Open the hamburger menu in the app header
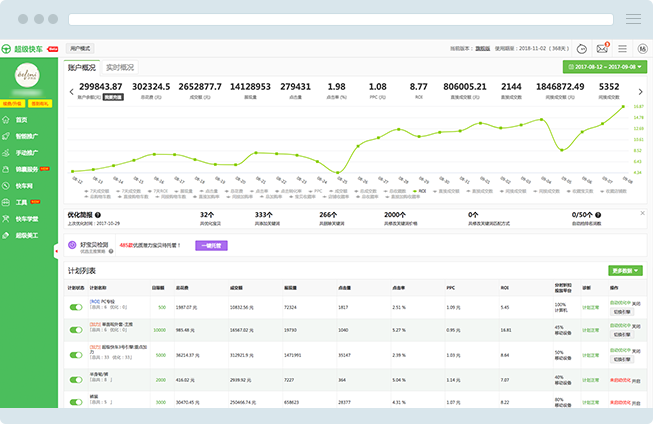Image resolution: width=653 pixels, height=424 pixels. (x=622, y=48)
